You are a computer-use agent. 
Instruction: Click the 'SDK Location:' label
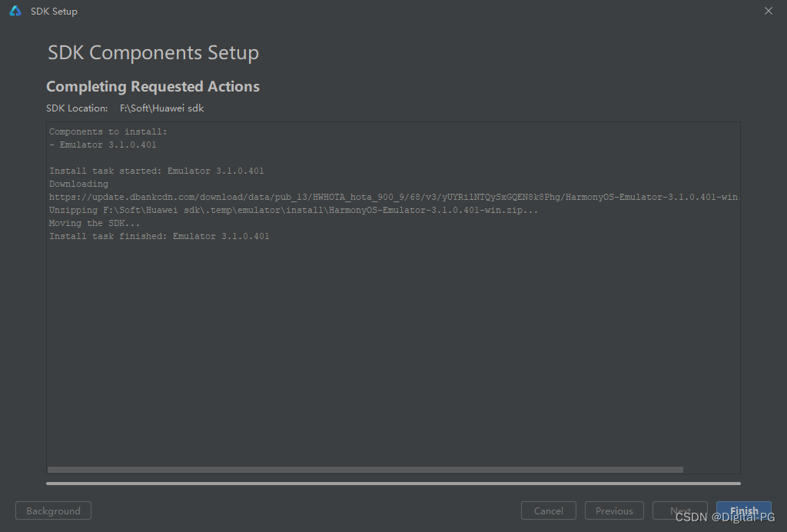click(77, 108)
